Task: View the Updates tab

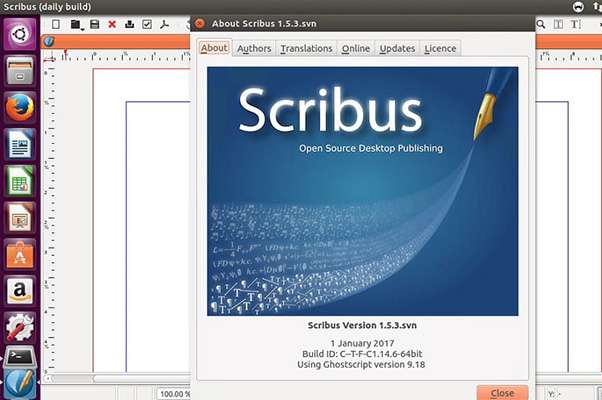Action: click(397, 48)
